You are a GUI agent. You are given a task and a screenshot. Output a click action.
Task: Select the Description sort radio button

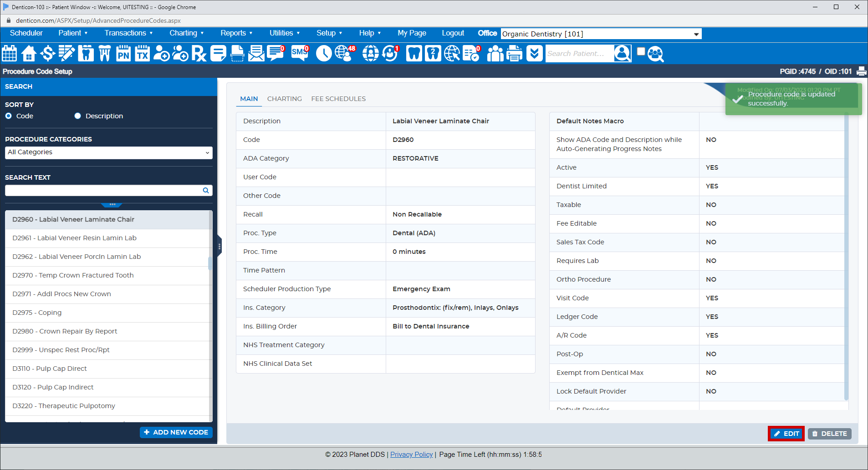point(77,116)
